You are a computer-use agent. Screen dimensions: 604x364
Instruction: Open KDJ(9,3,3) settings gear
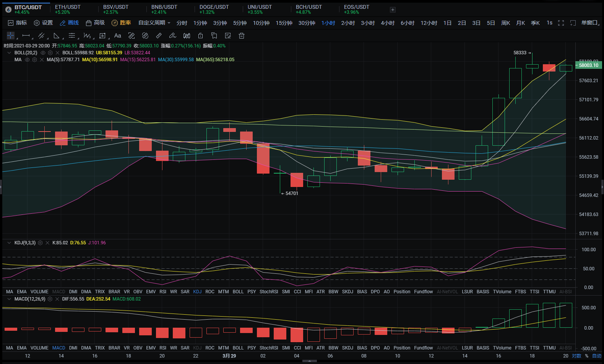tap(40, 243)
